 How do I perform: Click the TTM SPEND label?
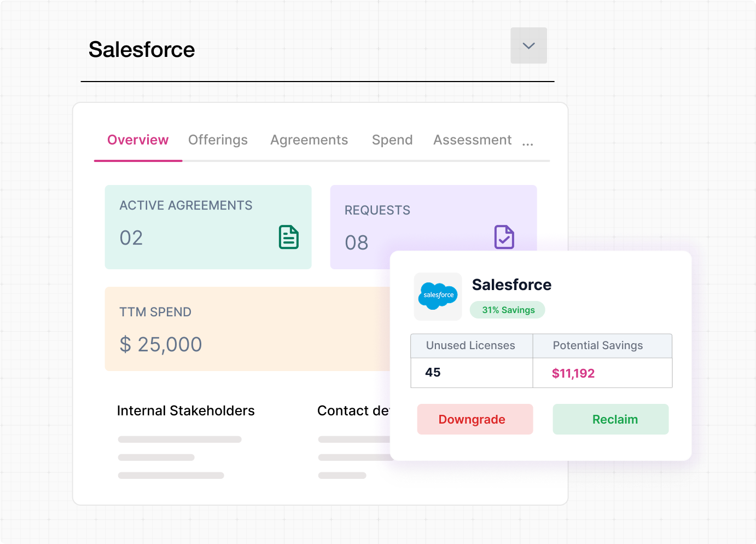pos(155,312)
